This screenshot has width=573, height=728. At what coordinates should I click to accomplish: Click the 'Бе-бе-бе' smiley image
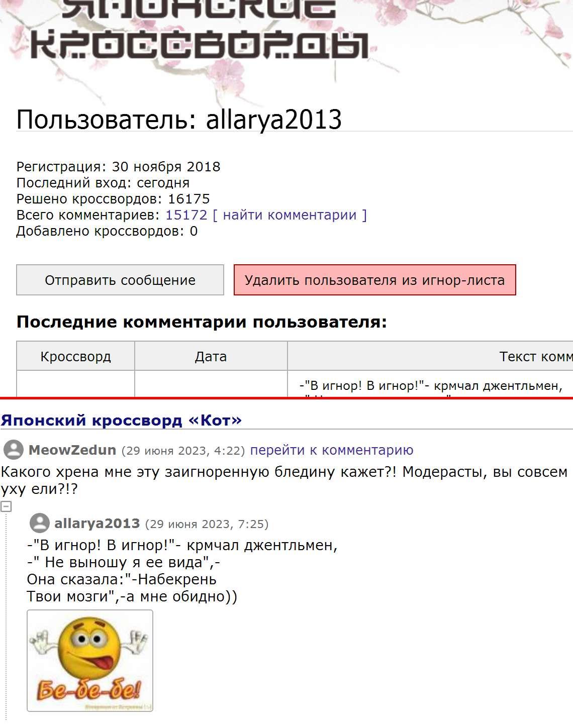tap(90, 660)
